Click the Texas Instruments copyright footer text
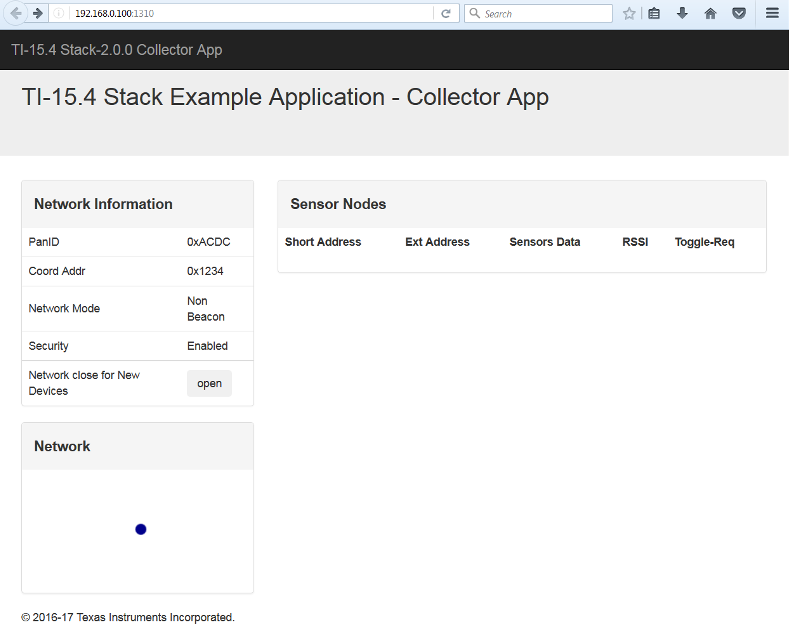The width and height of the screenshot is (789, 639). click(x=128, y=617)
